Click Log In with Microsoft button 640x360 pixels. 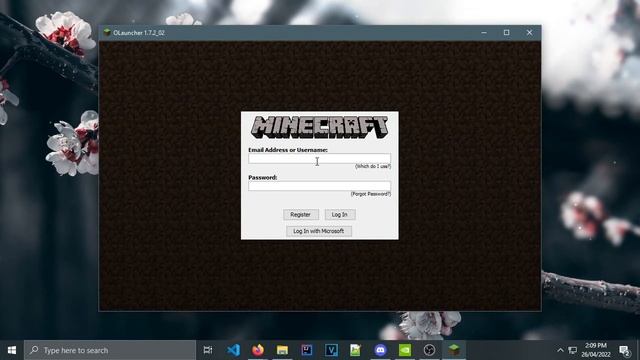click(x=318, y=231)
